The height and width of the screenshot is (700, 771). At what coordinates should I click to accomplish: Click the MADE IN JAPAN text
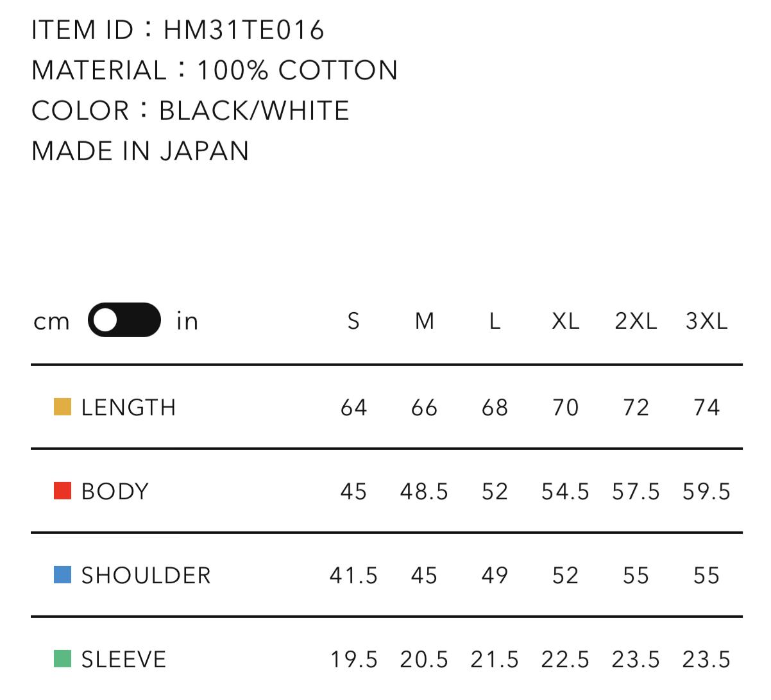pos(140,151)
